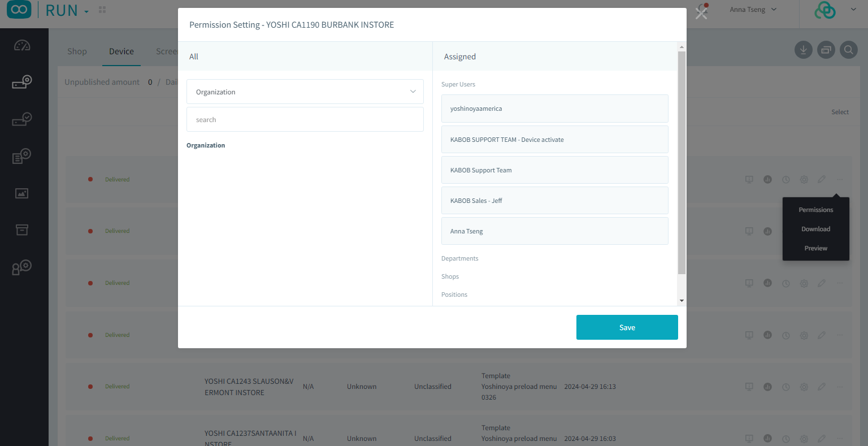This screenshot has width=868, height=446.
Task: Click the Select link above device list
Action: (840, 112)
